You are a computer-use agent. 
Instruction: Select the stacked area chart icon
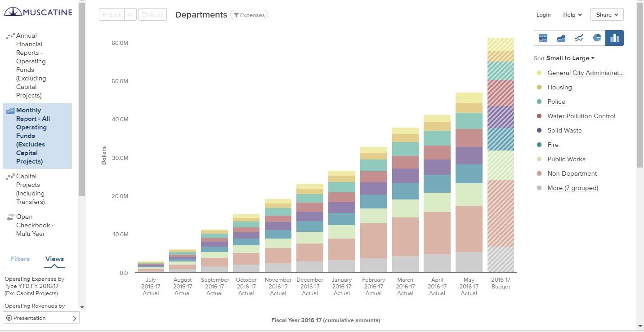tap(561, 38)
